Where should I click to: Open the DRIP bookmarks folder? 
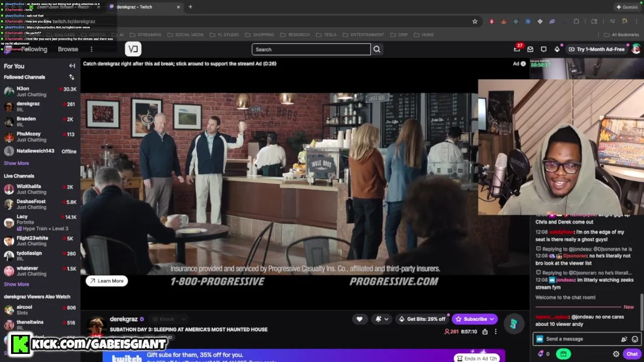tap(398, 35)
